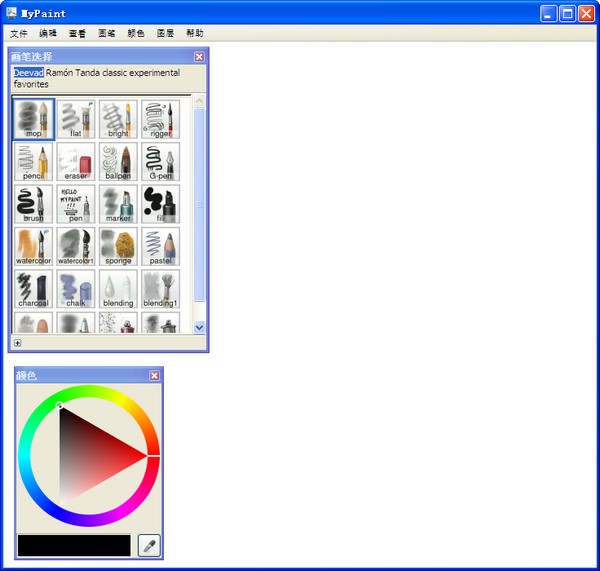The height and width of the screenshot is (571, 600).
Task: Close the 颜色 color panel
Action: coord(154,375)
